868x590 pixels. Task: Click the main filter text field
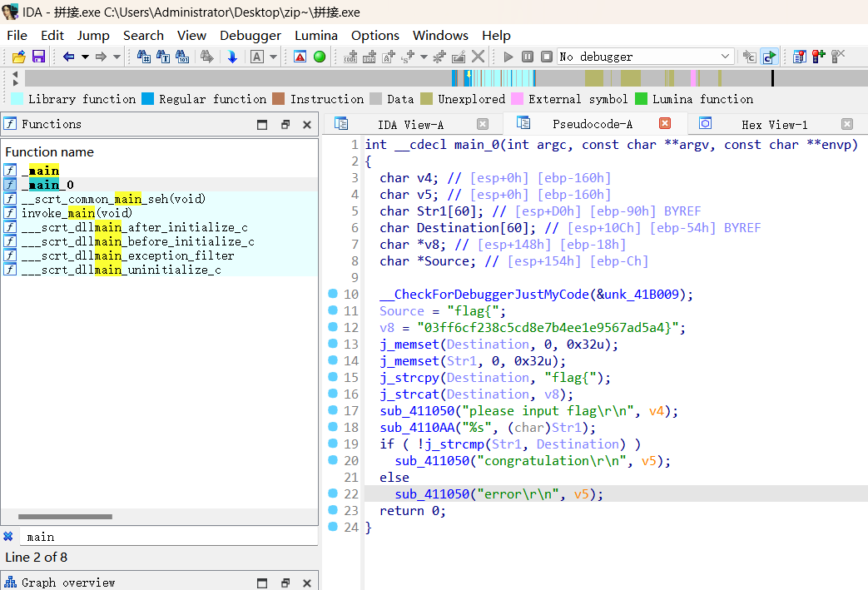tap(170, 537)
